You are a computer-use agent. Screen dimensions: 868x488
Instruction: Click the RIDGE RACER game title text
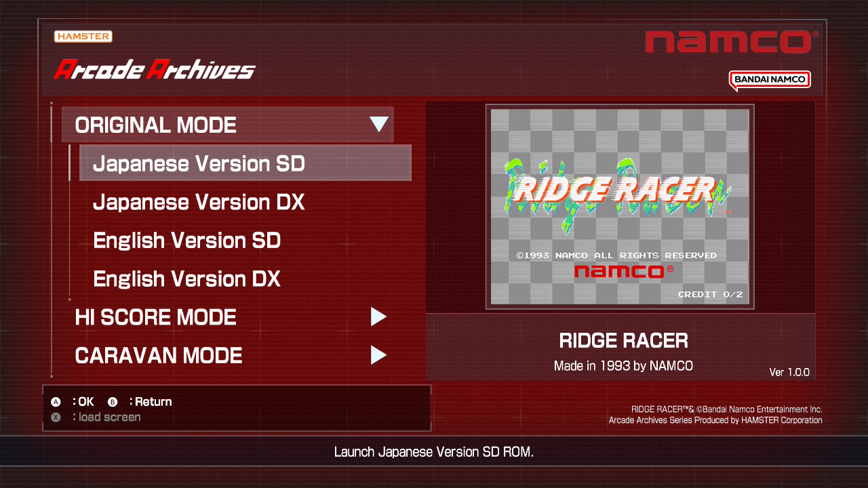pyautogui.click(x=624, y=340)
